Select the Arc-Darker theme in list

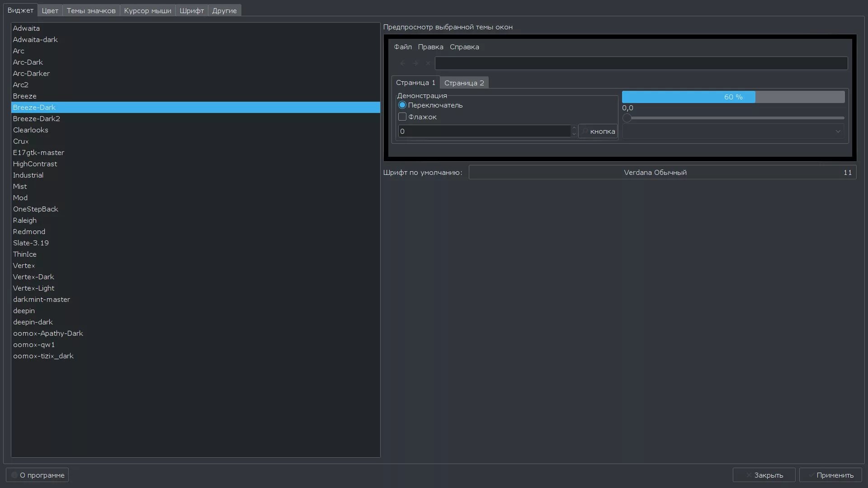pos(31,73)
